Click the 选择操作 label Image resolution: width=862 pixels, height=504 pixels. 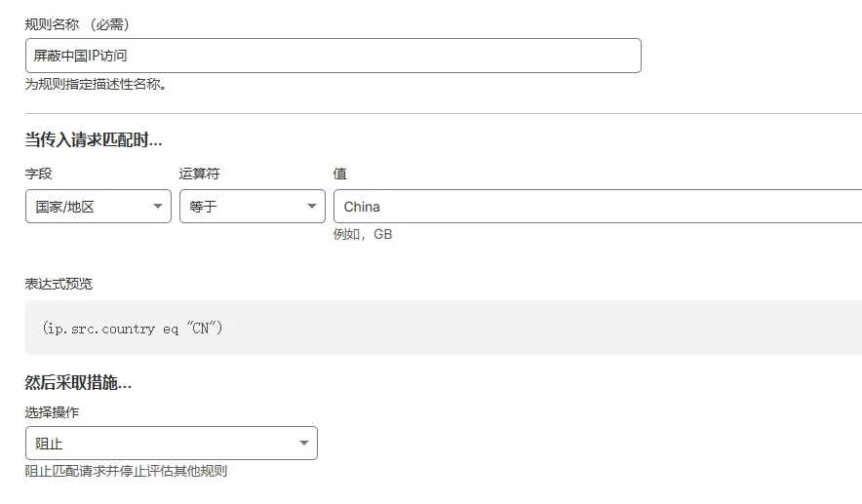[x=52, y=412]
